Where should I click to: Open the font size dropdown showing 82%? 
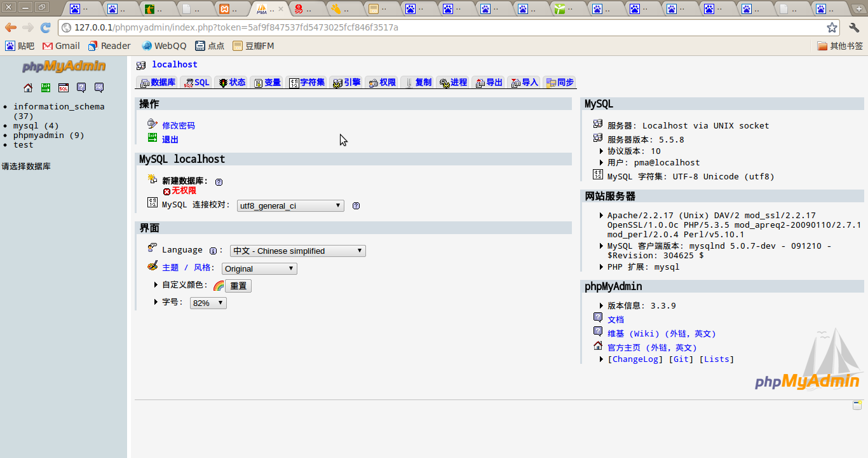coord(208,303)
